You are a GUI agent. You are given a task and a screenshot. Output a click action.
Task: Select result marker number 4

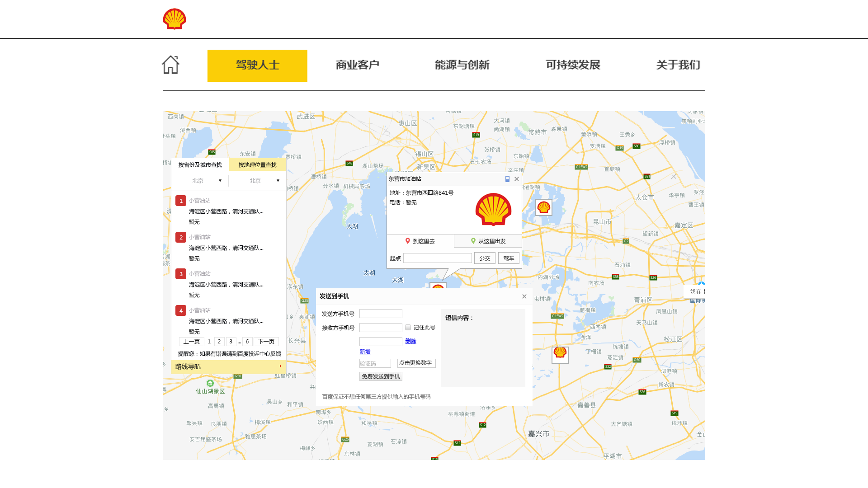click(181, 310)
